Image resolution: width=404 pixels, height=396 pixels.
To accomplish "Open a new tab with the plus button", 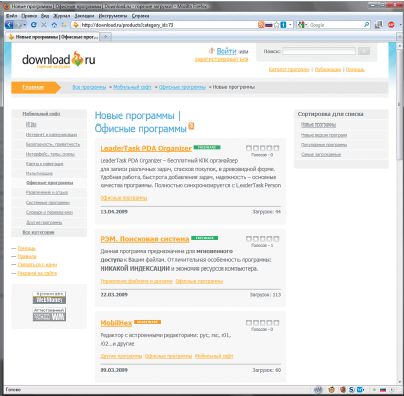I will [106, 37].
